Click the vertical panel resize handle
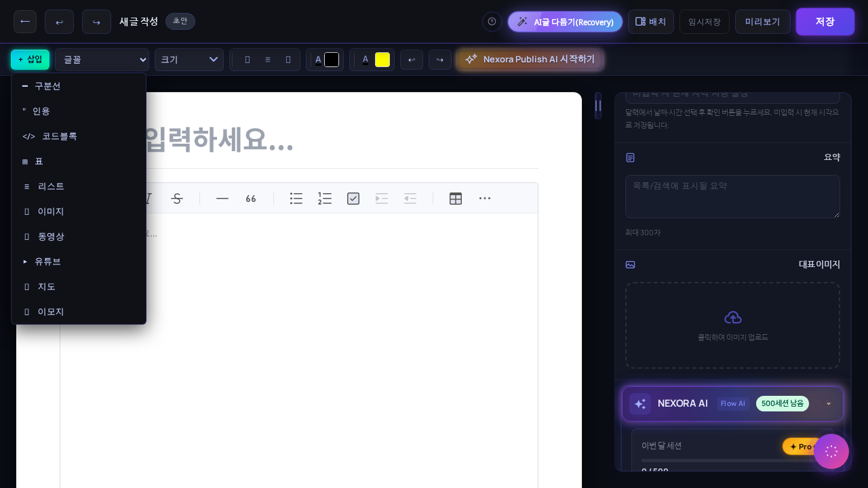Image resolution: width=868 pixels, height=488 pixels. click(x=598, y=106)
